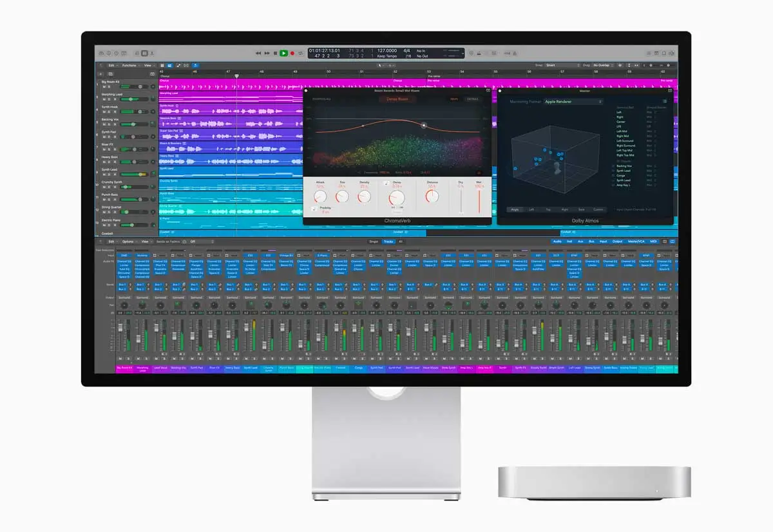Duplicate the track with the duplicate icon
Image resolution: width=773 pixels, height=532 pixels.
[x=111, y=74]
